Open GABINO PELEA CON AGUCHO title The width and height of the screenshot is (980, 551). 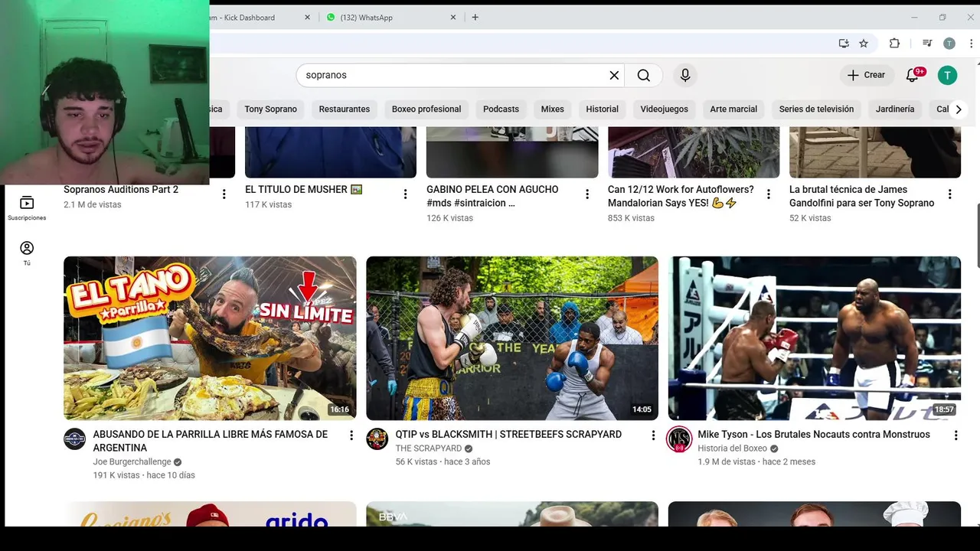(x=492, y=196)
